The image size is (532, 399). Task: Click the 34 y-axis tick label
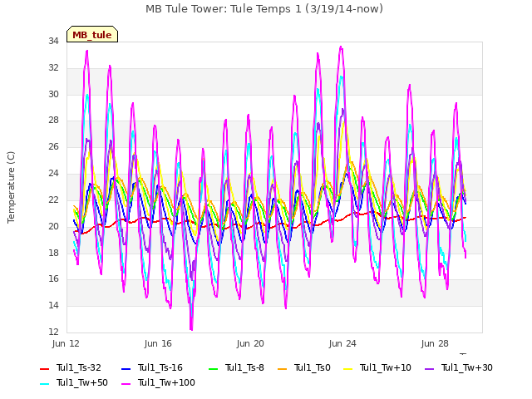[53, 42]
